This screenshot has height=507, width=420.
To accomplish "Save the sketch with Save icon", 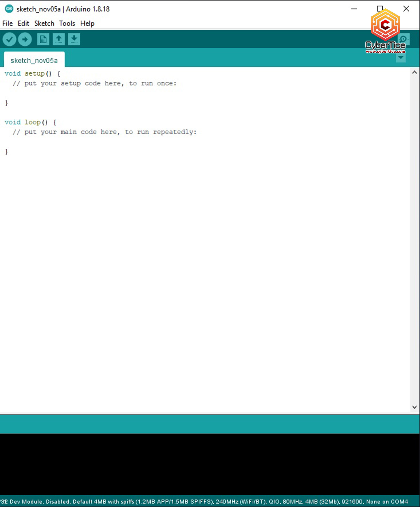I will pyautogui.click(x=74, y=39).
